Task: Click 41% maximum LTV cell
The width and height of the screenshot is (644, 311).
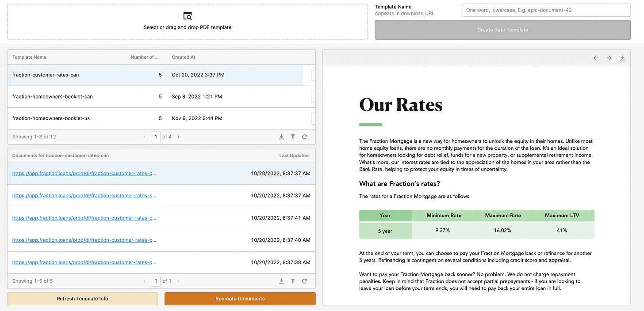Action: pos(562,230)
